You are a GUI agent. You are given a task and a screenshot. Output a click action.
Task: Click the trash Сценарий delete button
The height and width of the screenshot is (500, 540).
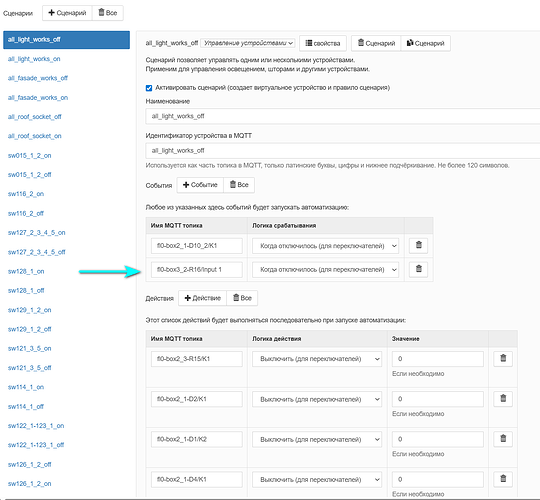pos(376,43)
